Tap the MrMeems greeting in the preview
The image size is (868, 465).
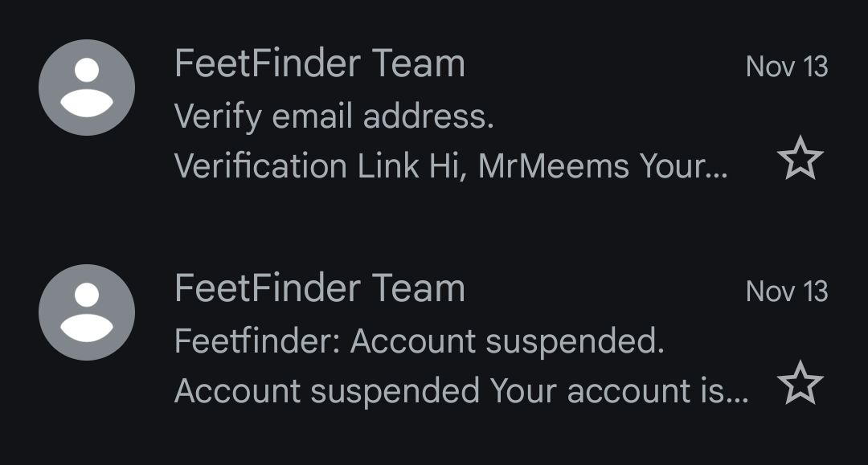click(x=553, y=166)
